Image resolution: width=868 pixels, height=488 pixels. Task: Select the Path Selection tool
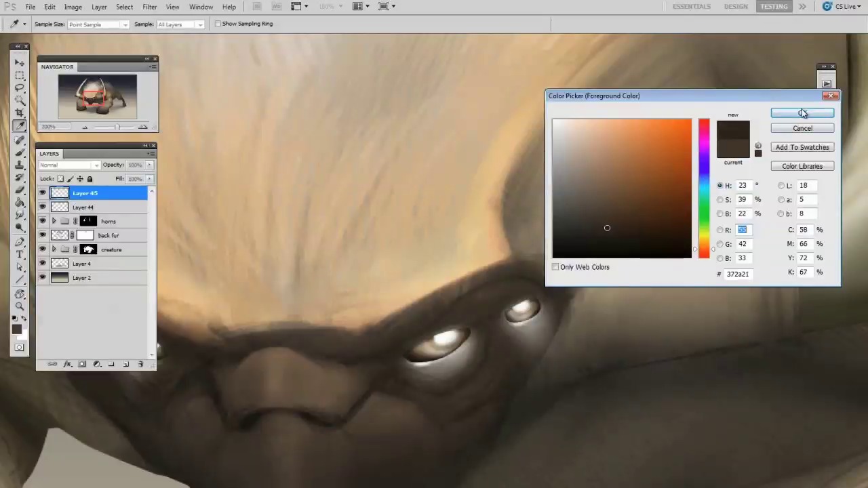pos(20,267)
